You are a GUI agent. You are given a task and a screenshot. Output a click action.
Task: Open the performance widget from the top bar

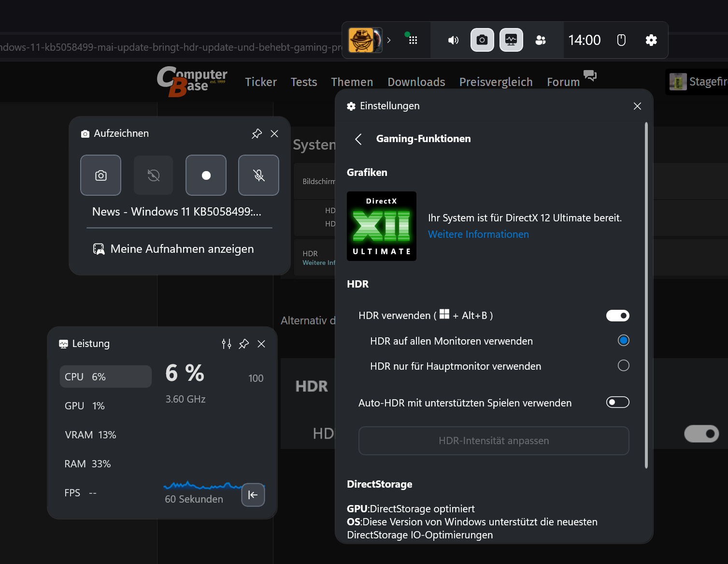(511, 40)
